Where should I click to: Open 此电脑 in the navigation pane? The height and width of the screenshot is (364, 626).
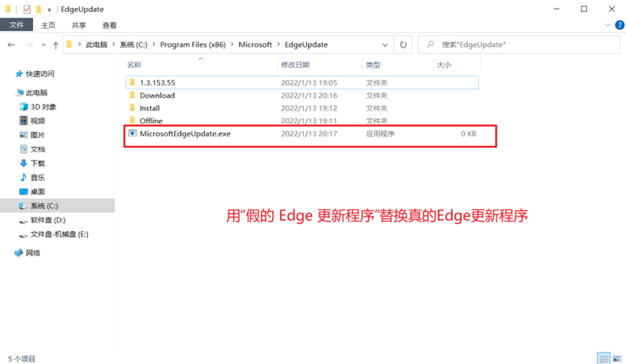[x=37, y=93]
